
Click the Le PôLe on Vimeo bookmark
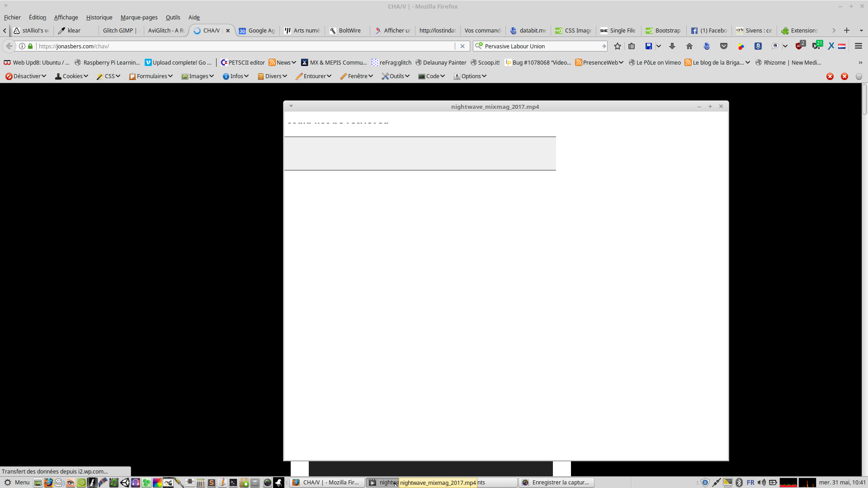(655, 63)
